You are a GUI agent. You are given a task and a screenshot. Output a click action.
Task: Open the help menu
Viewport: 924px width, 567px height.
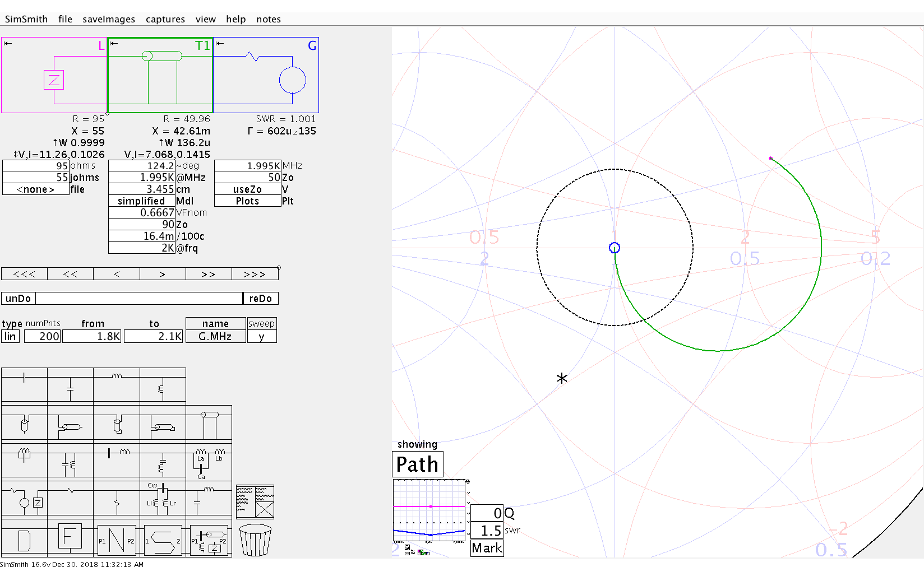click(x=236, y=19)
